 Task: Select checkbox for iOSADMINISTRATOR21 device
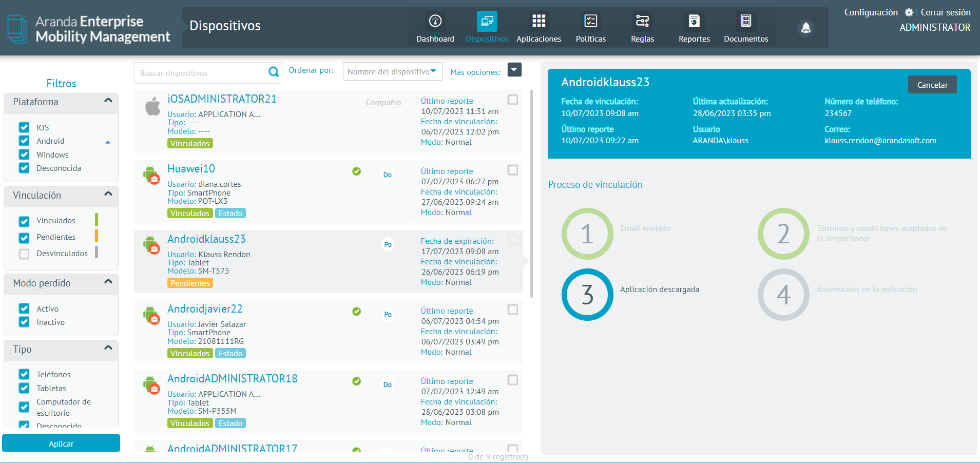tap(512, 100)
